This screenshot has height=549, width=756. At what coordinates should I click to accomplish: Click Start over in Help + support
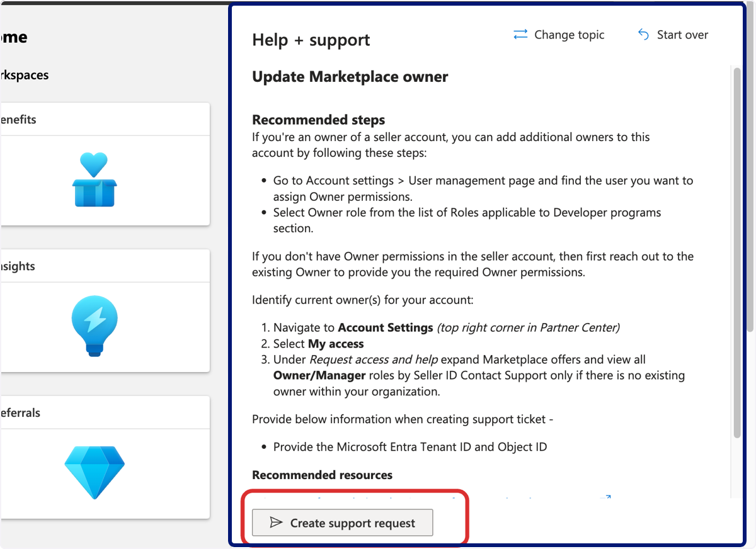pyautogui.click(x=673, y=35)
